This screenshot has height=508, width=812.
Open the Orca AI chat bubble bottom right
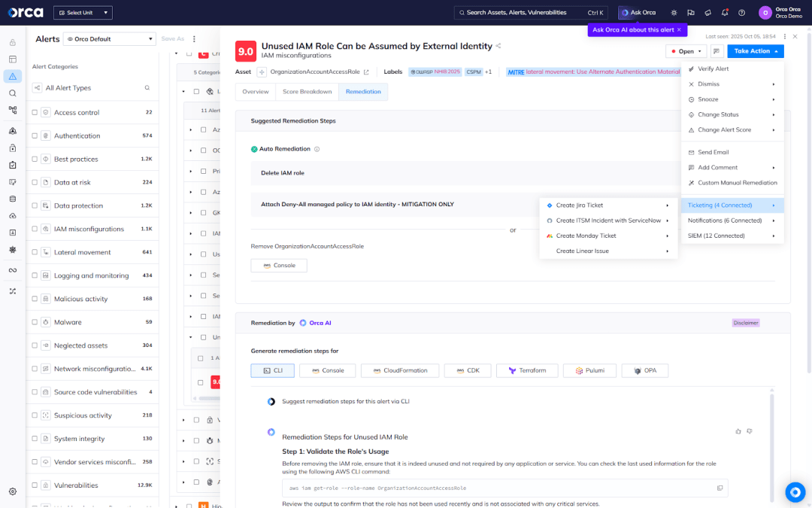pos(795,492)
